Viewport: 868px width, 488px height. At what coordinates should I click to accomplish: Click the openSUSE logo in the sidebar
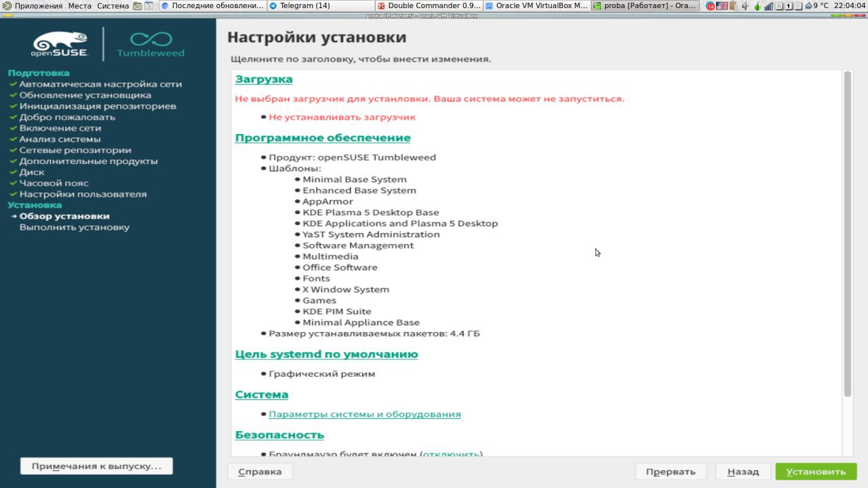tap(60, 44)
